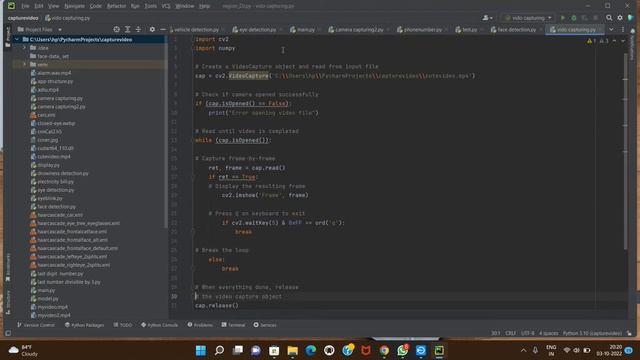Open the Navigate menu
Viewport: 640px width, 360px height.
(x=74, y=6)
